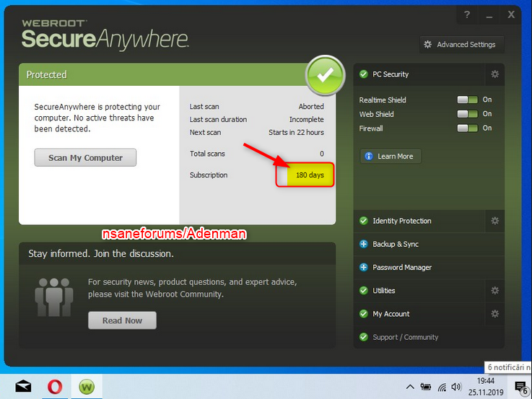Image resolution: width=532 pixels, height=399 pixels.
Task: Click the green check beside Support / Community
Action: click(x=363, y=337)
